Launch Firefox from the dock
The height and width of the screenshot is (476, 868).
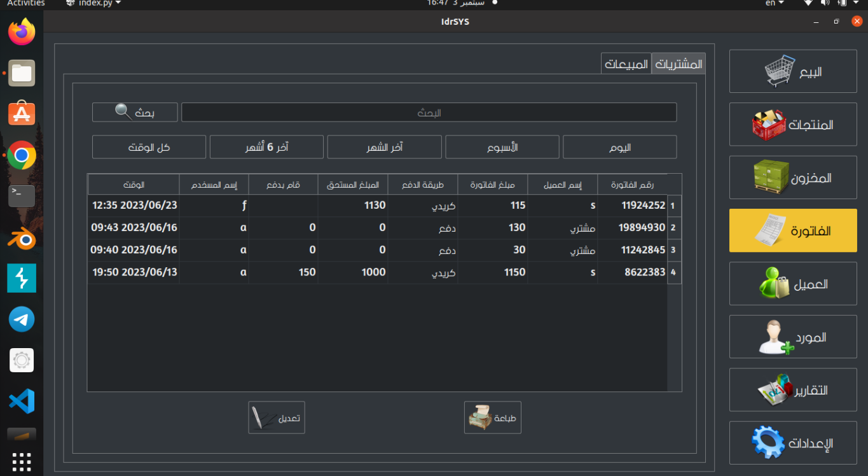pyautogui.click(x=22, y=32)
